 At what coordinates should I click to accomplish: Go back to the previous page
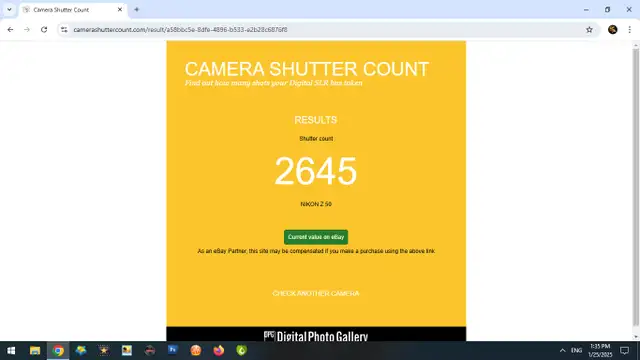pos(10,29)
